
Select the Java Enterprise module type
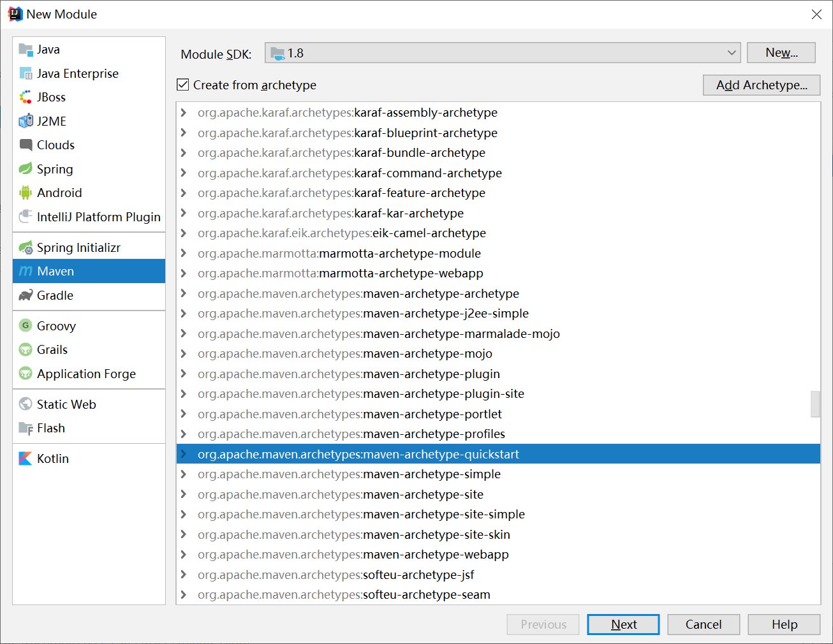pyautogui.click(x=89, y=73)
